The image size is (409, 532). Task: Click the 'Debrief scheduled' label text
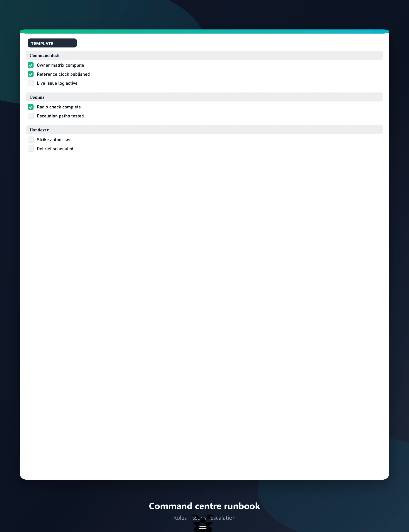click(x=55, y=149)
